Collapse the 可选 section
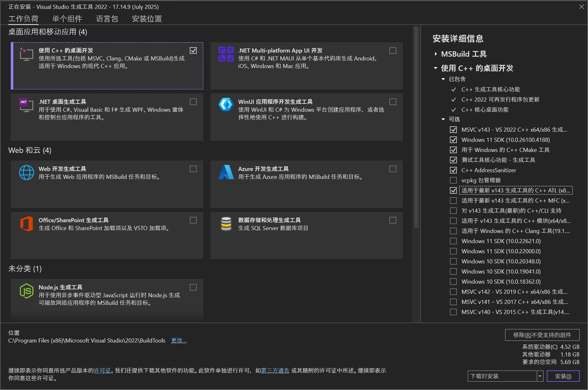This screenshot has height=390, width=588. 443,119
